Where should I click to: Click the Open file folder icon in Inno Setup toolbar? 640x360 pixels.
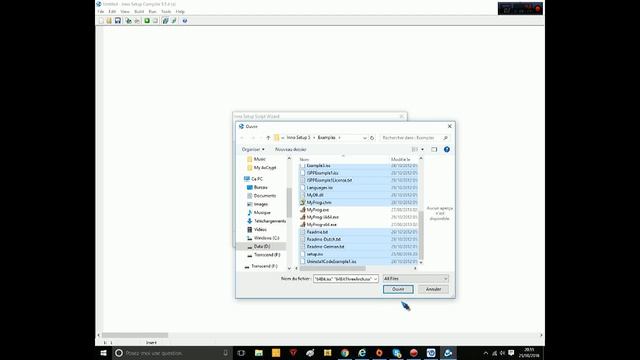(x=109, y=21)
